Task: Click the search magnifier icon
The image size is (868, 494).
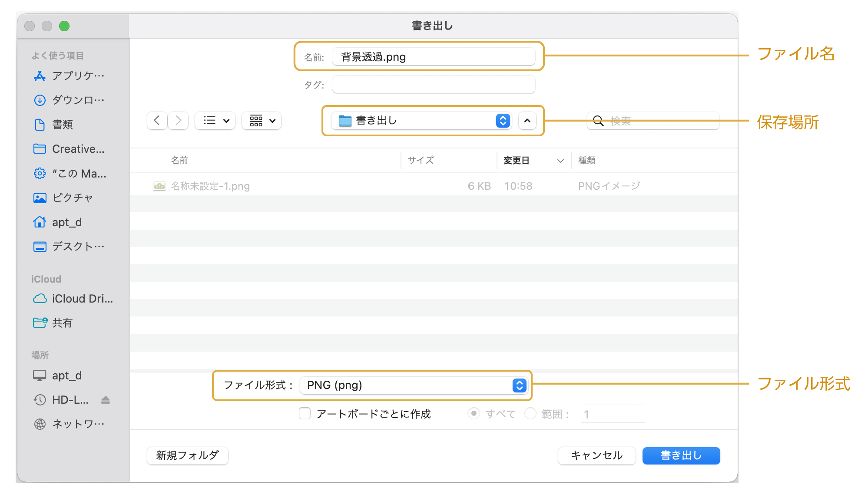Action: (598, 121)
